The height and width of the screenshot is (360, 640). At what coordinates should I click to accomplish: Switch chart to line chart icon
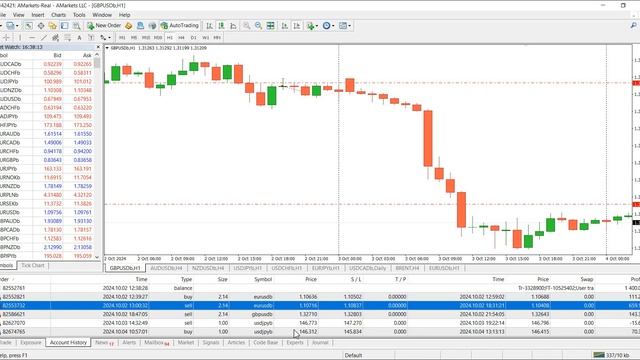click(x=233, y=26)
